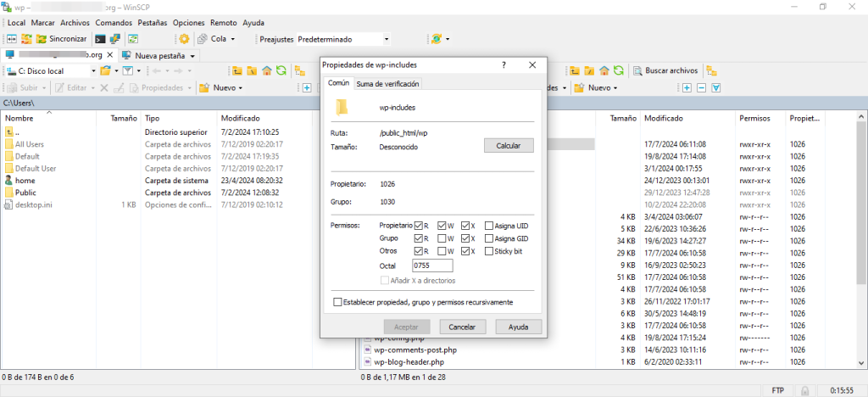Viewport: 868px width, 397px height.
Task: Refresh the remote panel with green arrows
Action: (618, 71)
